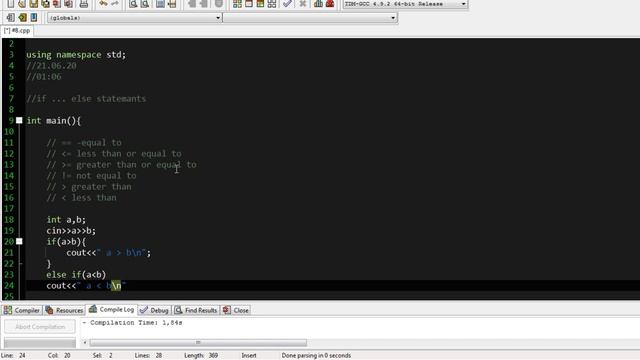
Task: Click the 'Length: 369' status bar entry
Action: coord(201,356)
